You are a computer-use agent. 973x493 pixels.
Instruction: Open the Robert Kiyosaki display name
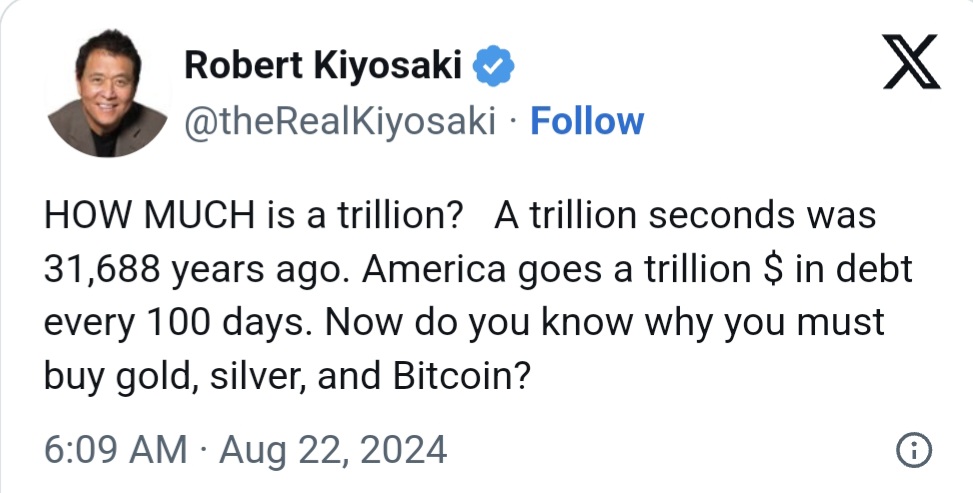[x=323, y=67]
